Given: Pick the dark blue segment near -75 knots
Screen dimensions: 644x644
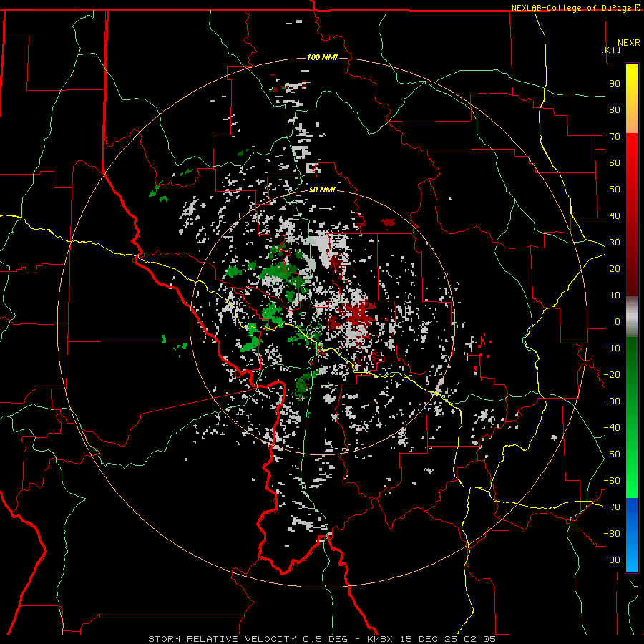Looking at the screenshot, I should (x=632, y=513).
